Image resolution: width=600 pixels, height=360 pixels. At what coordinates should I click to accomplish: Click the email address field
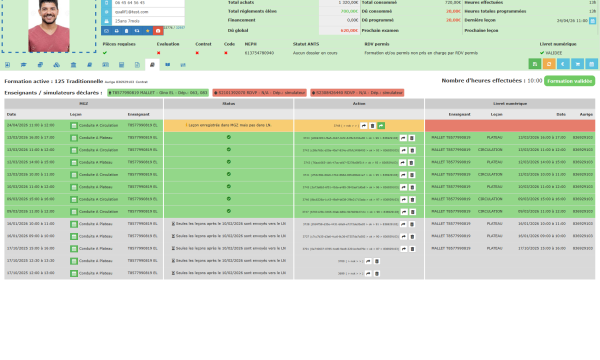click(148, 12)
